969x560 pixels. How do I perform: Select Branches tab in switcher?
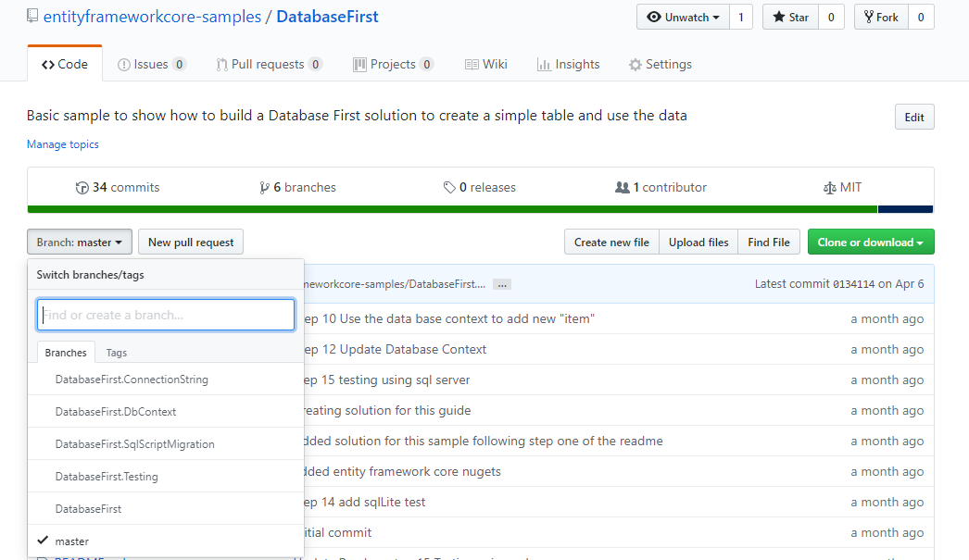[66, 353]
